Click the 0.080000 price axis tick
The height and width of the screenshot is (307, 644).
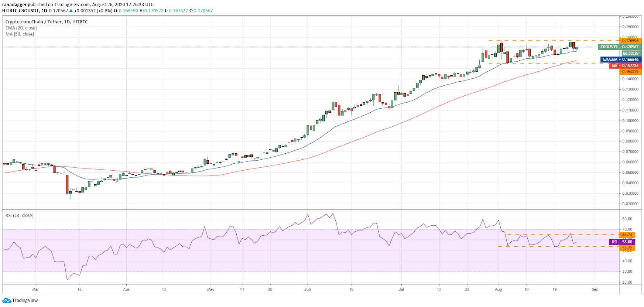tap(630, 141)
